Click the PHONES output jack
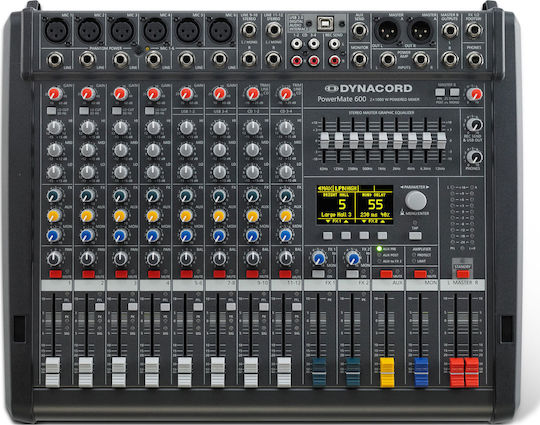Screen dimensions: 540x425 [475, 60]
